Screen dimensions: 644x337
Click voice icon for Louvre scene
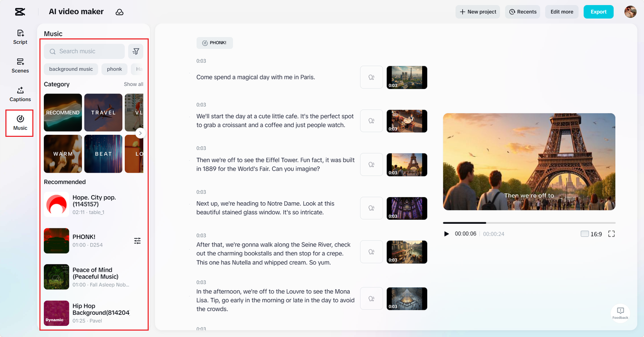coord(372,299)
